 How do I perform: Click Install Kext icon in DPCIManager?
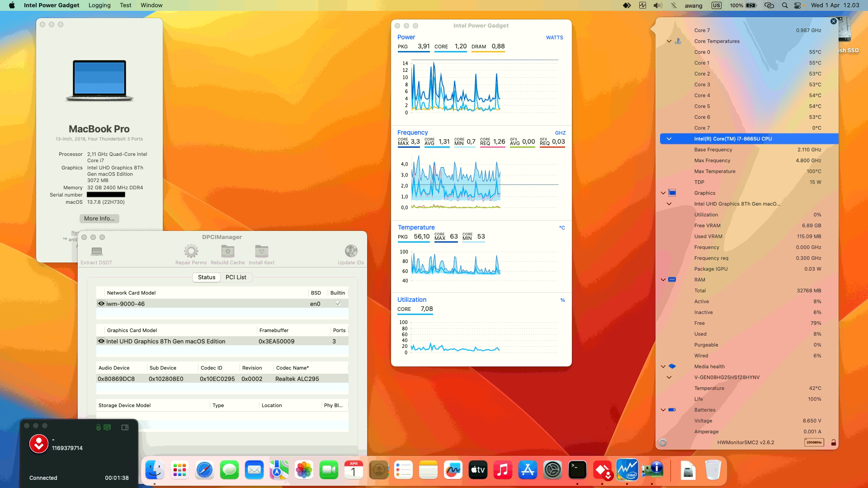261,251
